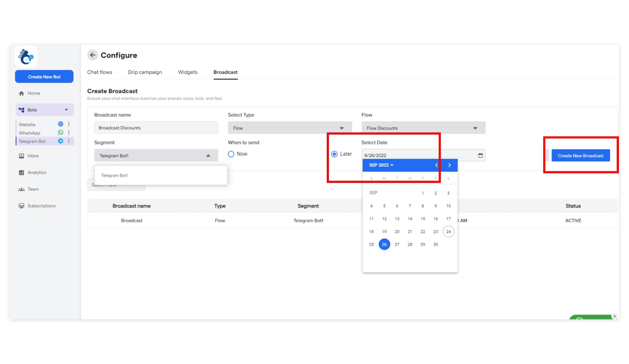This screenshot has height=364, width=629.
Task: Click the Type column header
Action: [220, 206]
